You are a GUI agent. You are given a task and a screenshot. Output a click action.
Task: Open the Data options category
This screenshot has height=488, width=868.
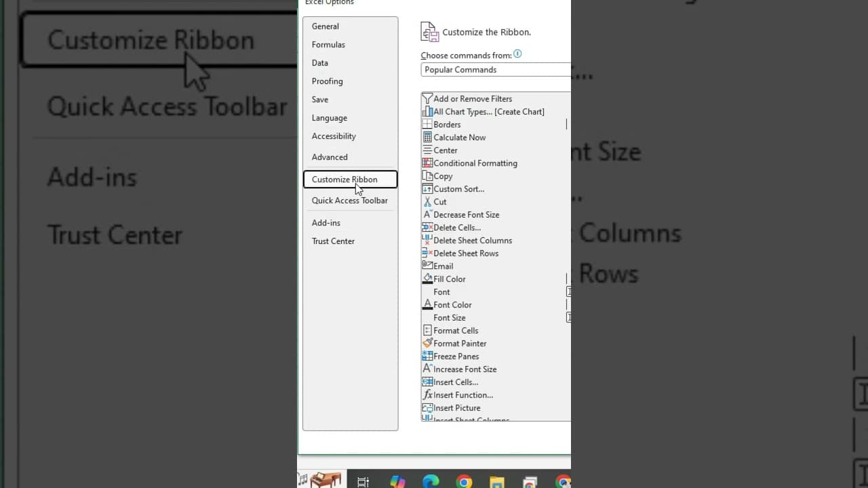(x=350, y=63)
